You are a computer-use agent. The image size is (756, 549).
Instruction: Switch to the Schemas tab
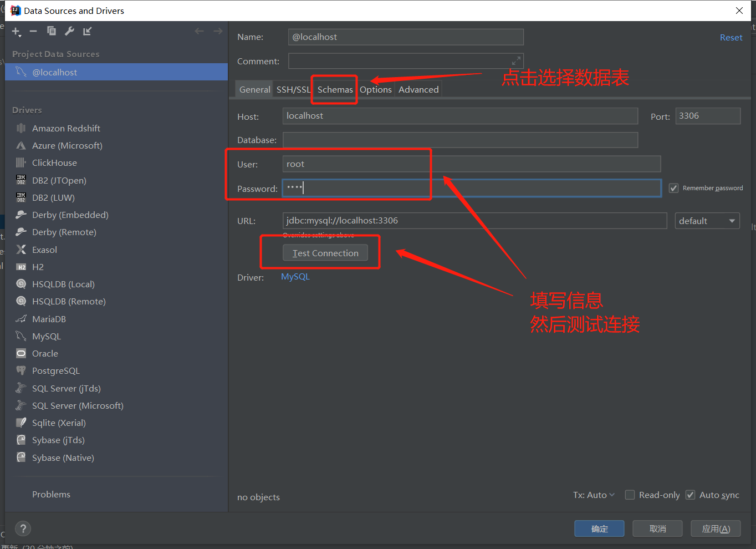(x=335, y=90)
